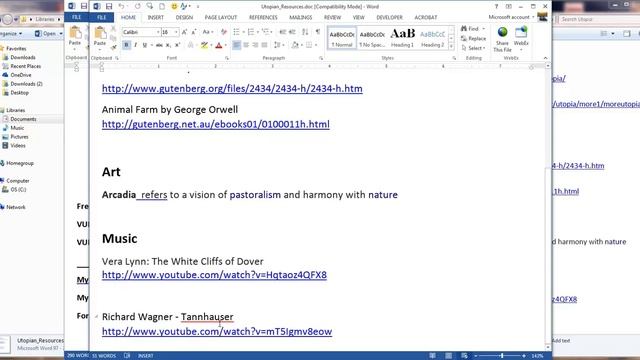Increase paragraph indent
Viewport: 640px width, 360px height.
(292, 32)
